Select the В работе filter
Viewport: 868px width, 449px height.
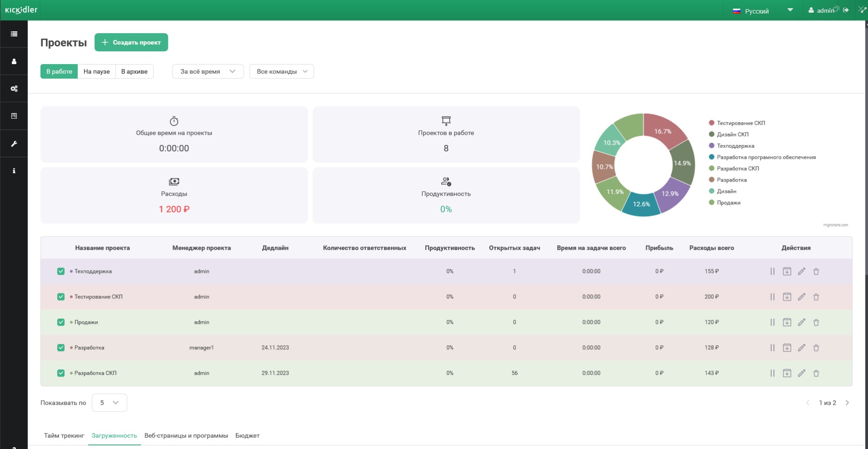59,71
